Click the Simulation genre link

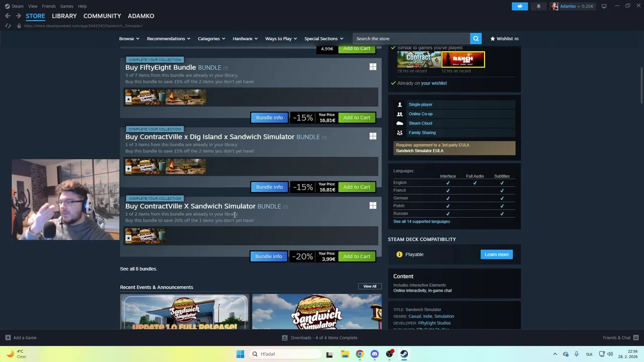444,317
